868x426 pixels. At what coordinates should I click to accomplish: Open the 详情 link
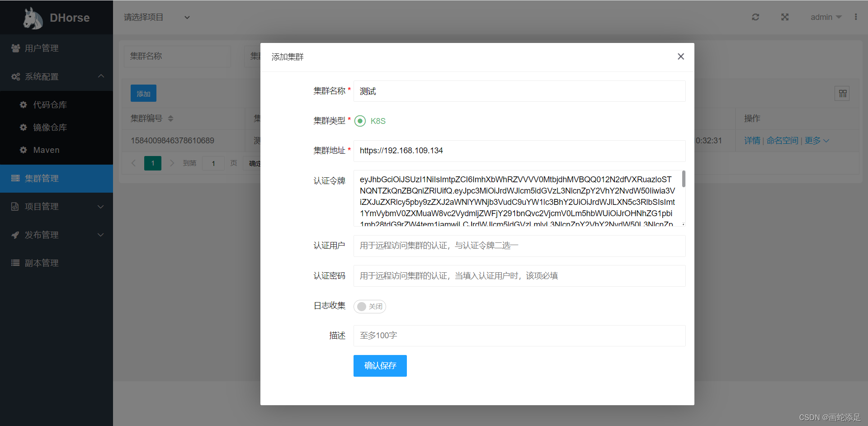752,141
